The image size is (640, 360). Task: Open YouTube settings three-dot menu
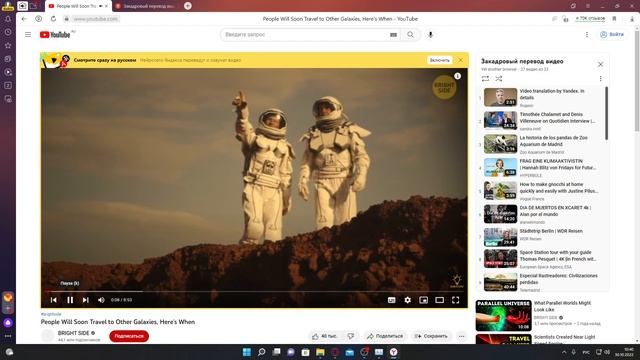pyautogui.click(x=587, y=35)
